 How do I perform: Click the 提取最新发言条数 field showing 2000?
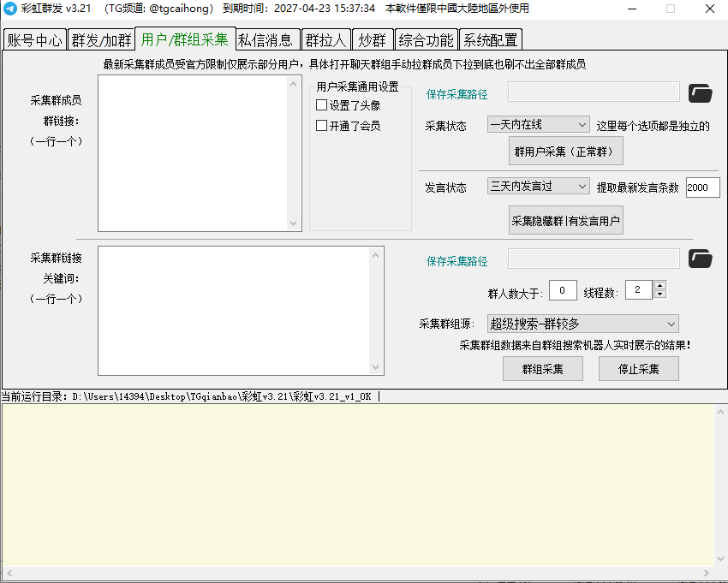[702, 187]
